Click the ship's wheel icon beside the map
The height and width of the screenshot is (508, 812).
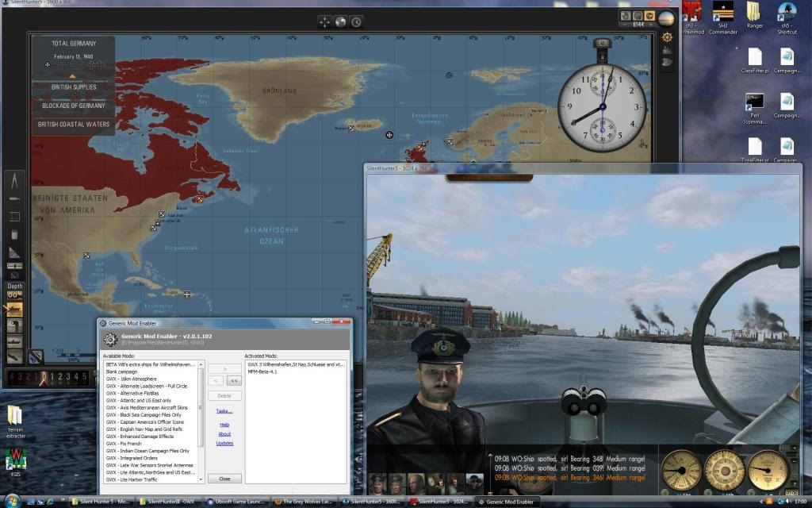pos(667,37)
